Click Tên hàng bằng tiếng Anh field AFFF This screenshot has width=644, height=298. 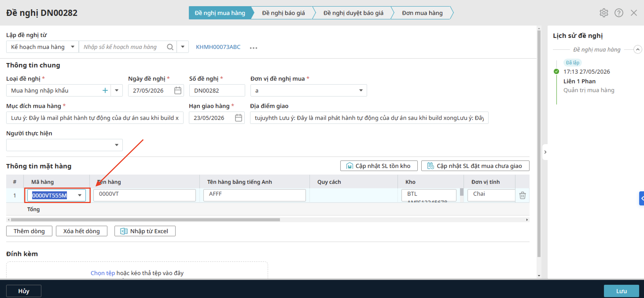(x=254, y=195)
